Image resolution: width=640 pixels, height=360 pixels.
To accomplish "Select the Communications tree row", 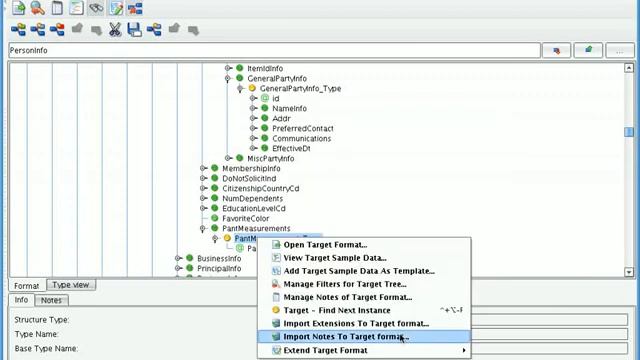I will pyautogui.click(x=302, y=138).
